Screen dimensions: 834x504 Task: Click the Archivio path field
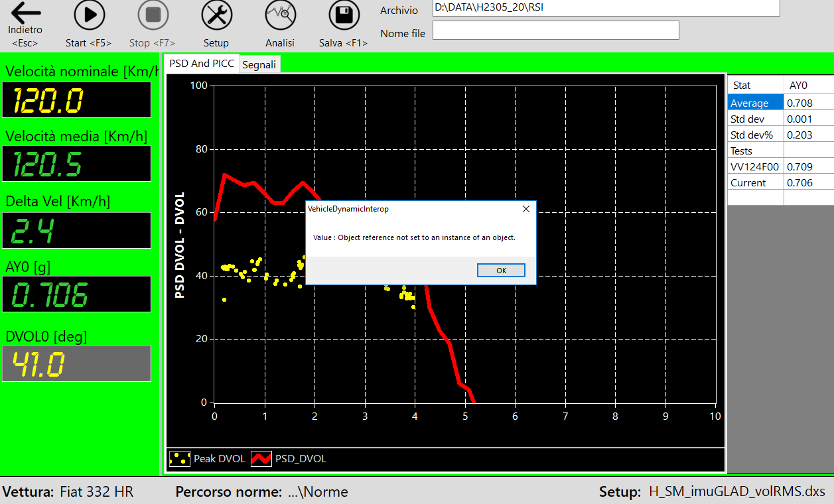pos(605,8)
